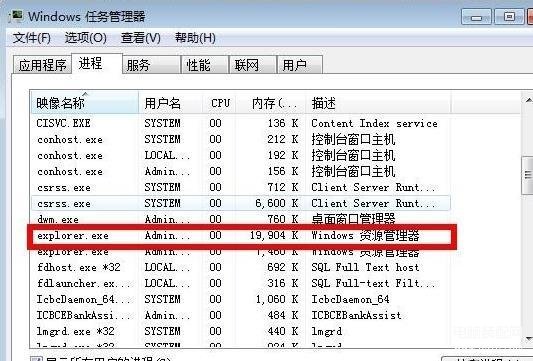This screenshot has width=533, height=361.
Task: Click the scrollbar down arrow of process list
Action: coord(528,339)
